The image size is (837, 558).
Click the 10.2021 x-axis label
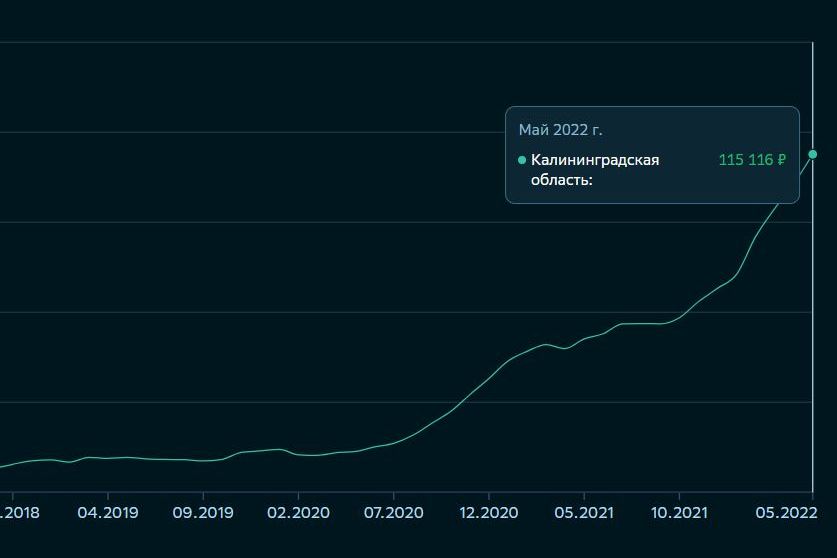679,512
